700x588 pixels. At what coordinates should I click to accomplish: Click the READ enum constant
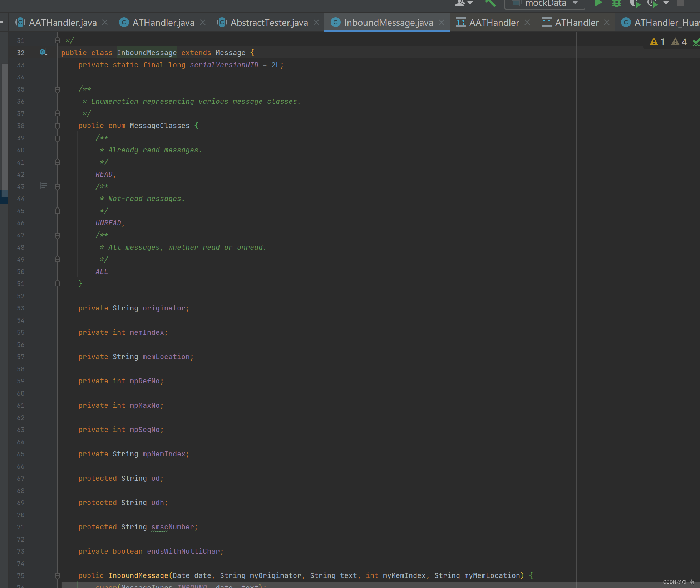[x=104, y=174]
